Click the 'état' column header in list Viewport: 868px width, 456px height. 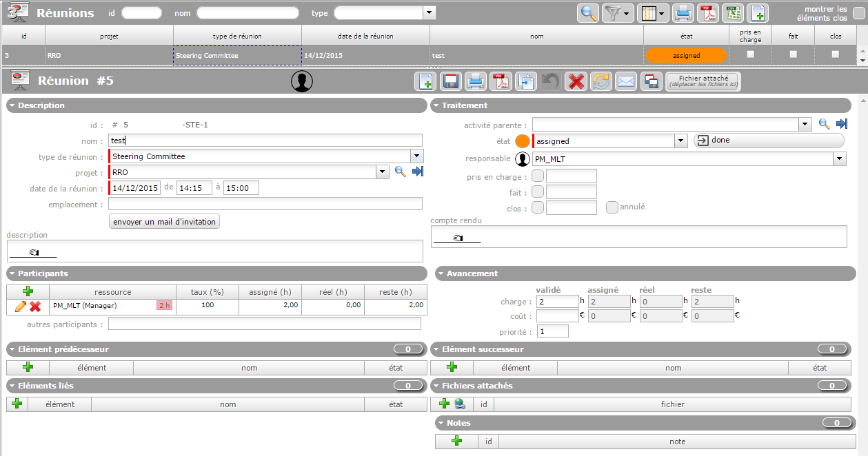coord(685,36)
